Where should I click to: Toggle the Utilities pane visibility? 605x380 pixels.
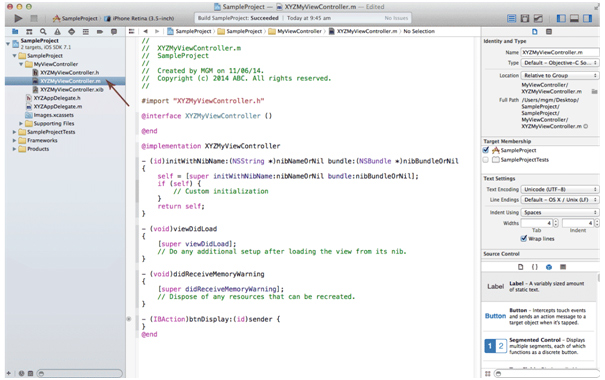pyautogui.click(x=587, y=18)
